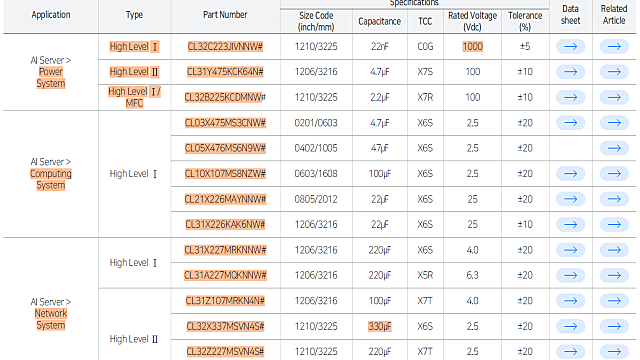The width and height of the screenshot is (640, 360).
Task: Click the C0G TCC cell
Action: pos(425,47)
